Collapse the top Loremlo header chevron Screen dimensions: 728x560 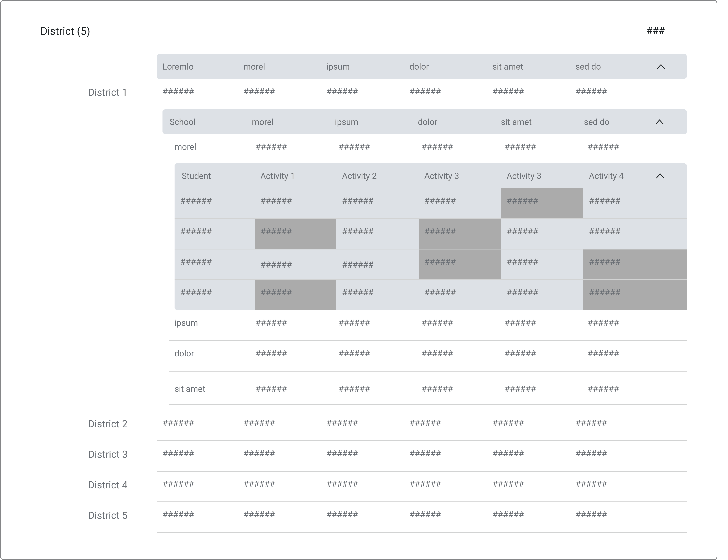pos(660,67)
